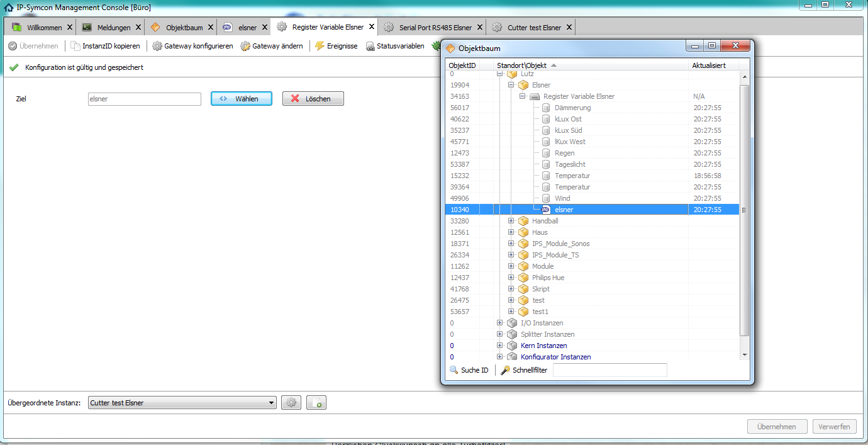Expand the I/O Instanzen node
The width and height of the screenshot is (868, 445).
tap(500, 323)
